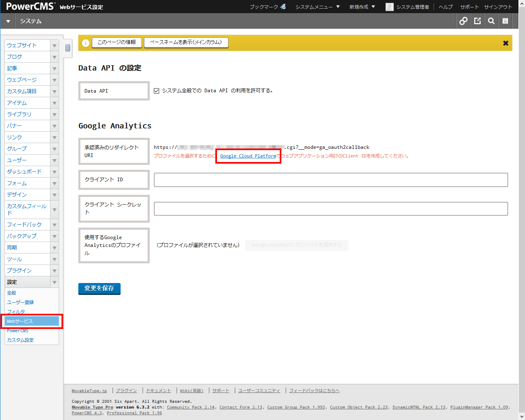Screen dimensions: 525x420
Task: Select 全般 under settings
Action: [x=11, y=293]
